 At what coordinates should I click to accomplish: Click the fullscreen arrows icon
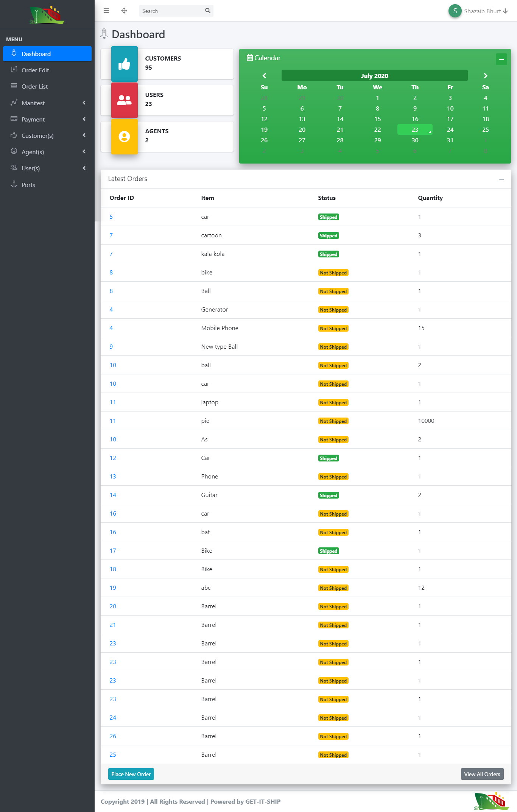click(x=124, y=11)
